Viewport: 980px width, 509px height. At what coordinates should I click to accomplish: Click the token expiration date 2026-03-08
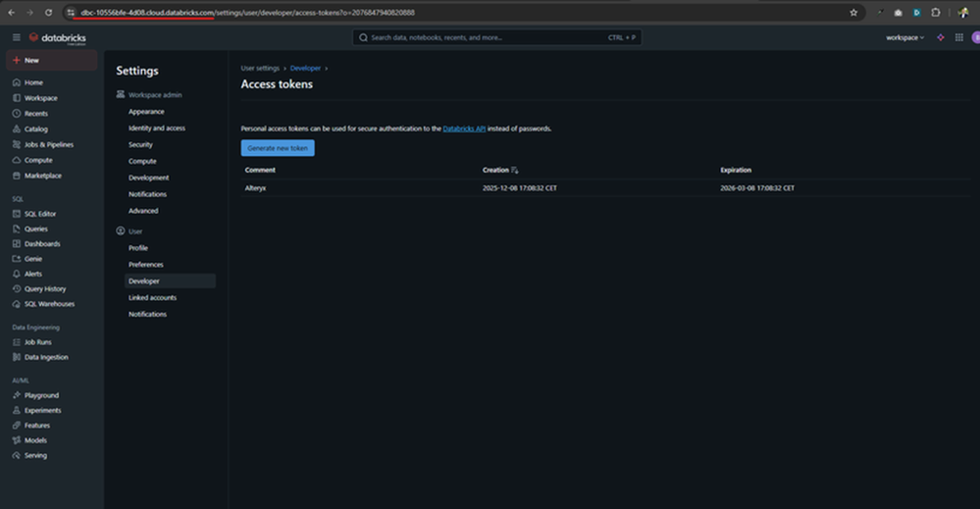pyautogui.click(x=757, y=188)
